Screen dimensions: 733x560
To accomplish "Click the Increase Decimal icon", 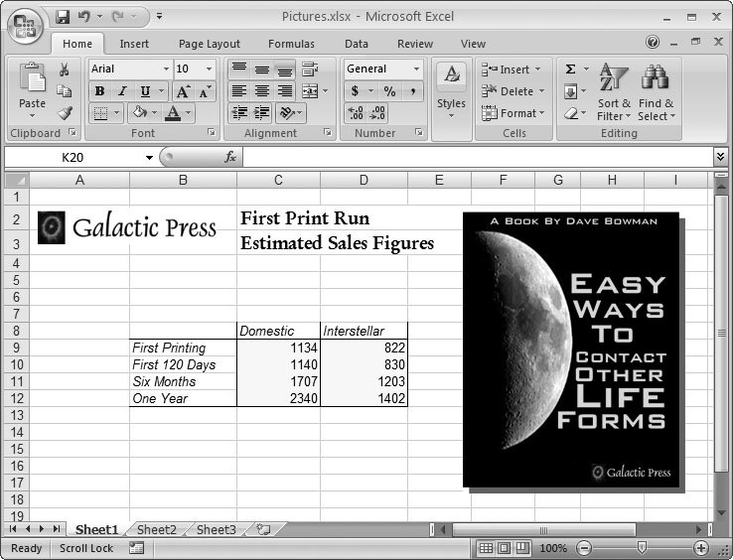I will (356, 113).
